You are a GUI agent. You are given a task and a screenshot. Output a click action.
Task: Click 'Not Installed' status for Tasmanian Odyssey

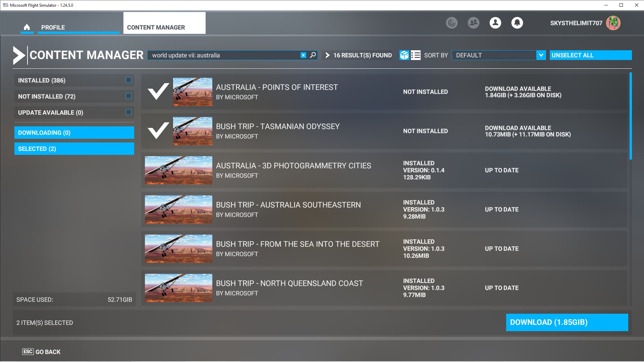425,131
